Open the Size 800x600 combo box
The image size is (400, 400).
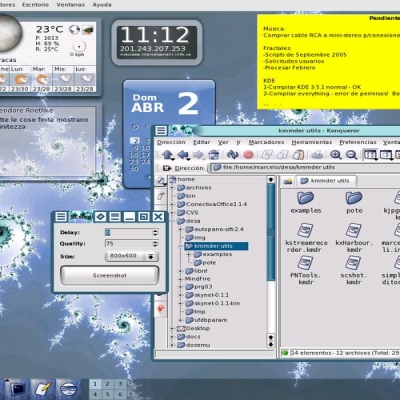point(132,256)
